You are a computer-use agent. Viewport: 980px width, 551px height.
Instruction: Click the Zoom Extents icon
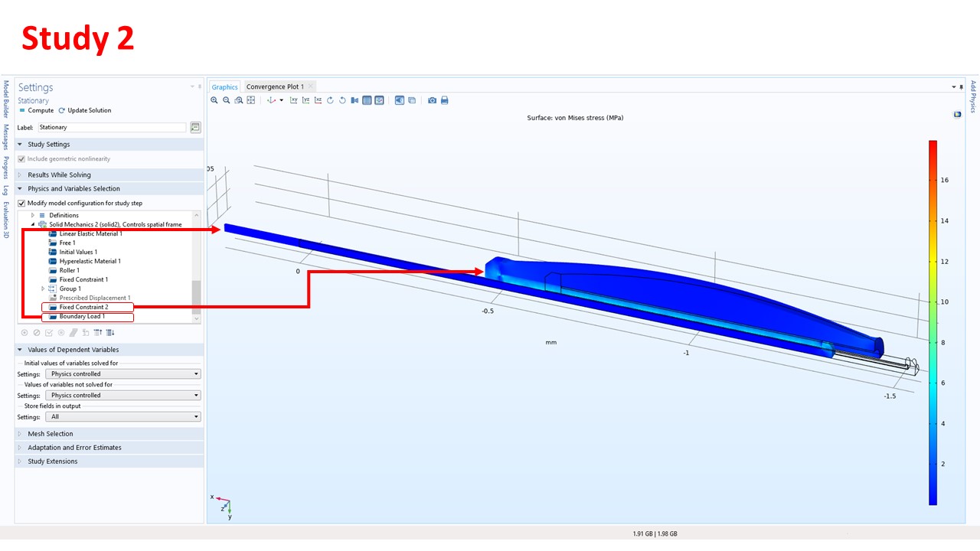tap(251, 100)
